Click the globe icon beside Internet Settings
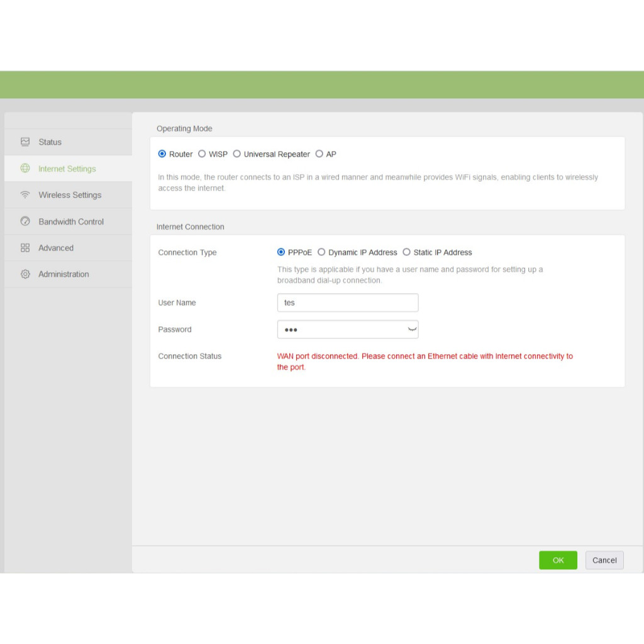Viewport: 644px width, 644px height. point(25,169)
